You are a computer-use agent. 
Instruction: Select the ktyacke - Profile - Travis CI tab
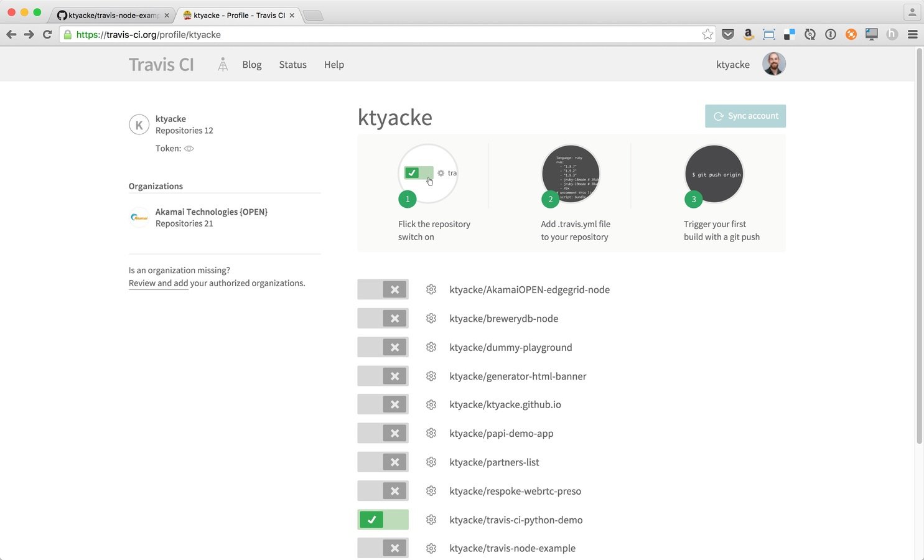tap(238, 15)
